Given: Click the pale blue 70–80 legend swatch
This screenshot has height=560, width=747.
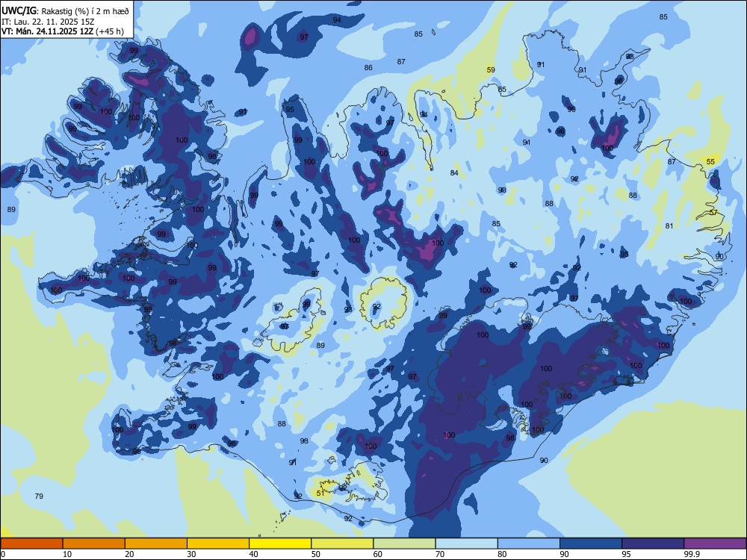Looking at the screenshot, I should coord(466,544).
